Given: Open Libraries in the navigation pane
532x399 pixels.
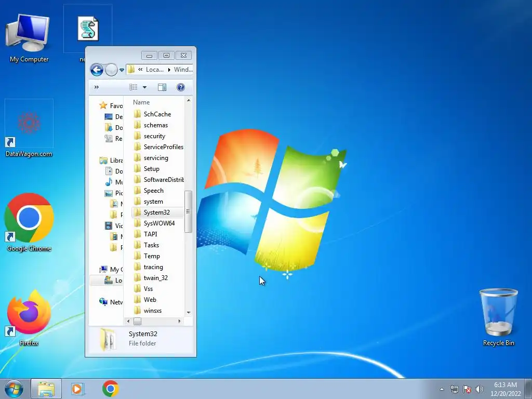Looking at the screenshot, I should 111,161.
